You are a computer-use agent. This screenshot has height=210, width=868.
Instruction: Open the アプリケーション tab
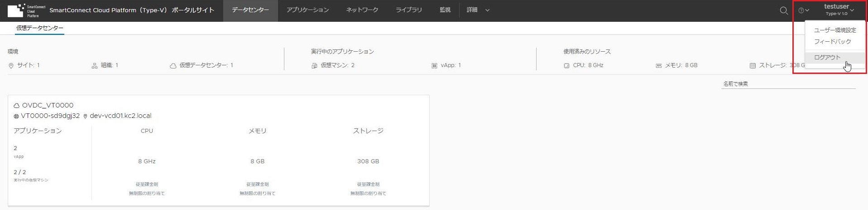click(307, 10)
